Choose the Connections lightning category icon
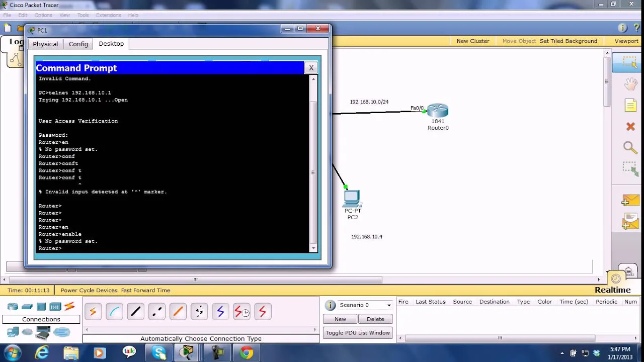The width and height of the screenshot is (644, 362). pos(69,307)
